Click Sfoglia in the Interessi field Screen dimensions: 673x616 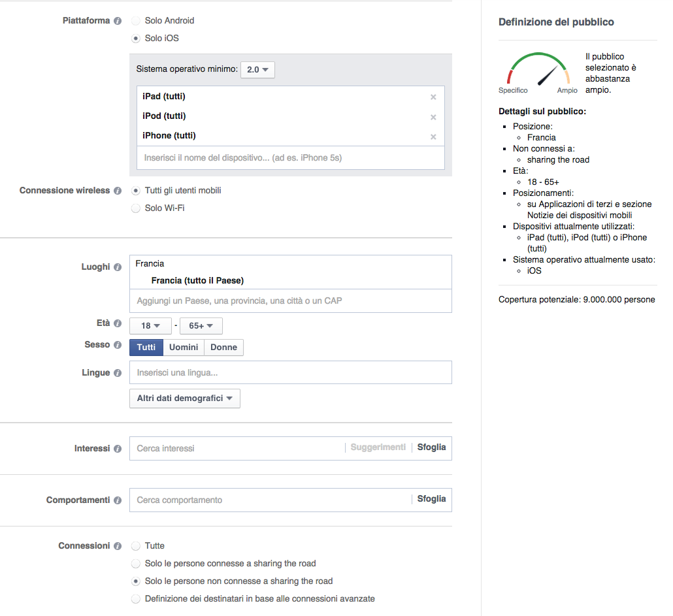point(431,447)
